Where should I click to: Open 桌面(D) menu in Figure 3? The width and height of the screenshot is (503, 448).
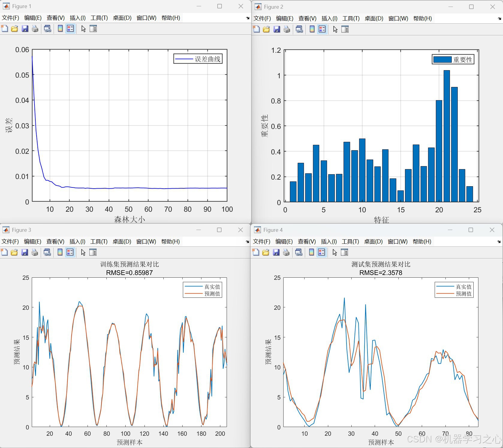click(x=122, y=241)
